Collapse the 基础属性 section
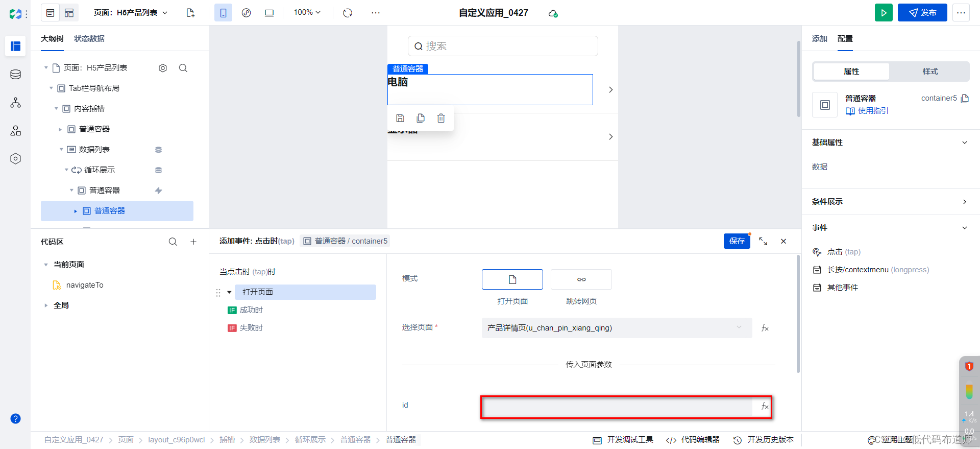The image size is (980, 449). (965, 143)
